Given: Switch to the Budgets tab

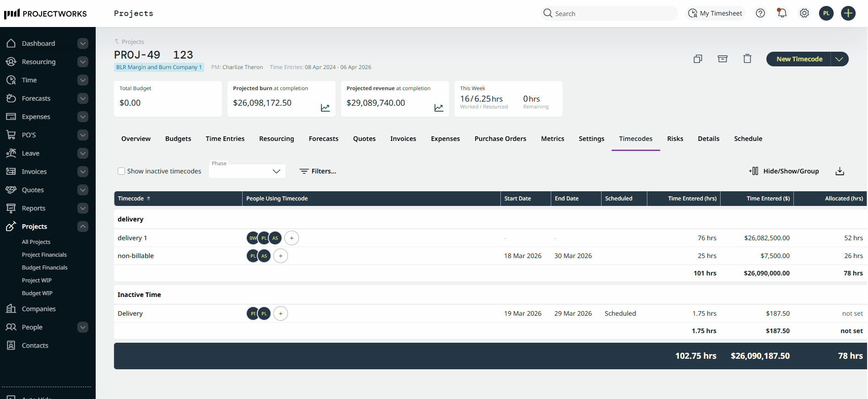Looking at the screenshot, I should (178, 139).
